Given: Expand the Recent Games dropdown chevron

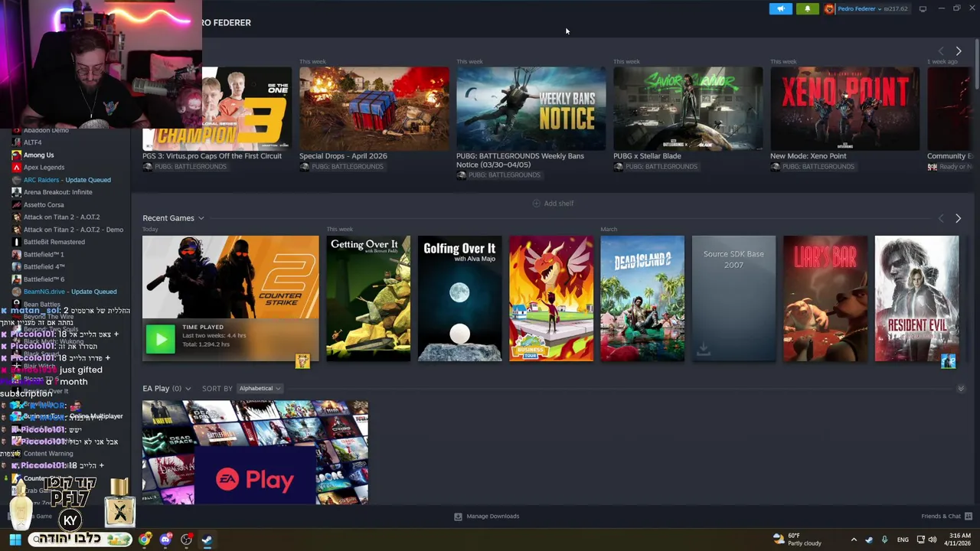Looking at the screenshot, I should [201, 218].
